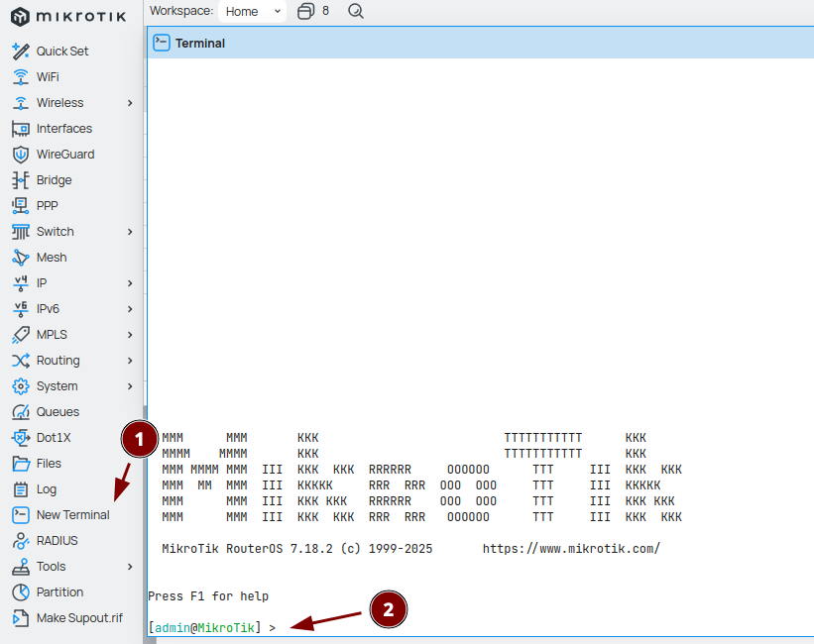
Task: Expand the IPv6 submenu chevron
Action: 130,309
